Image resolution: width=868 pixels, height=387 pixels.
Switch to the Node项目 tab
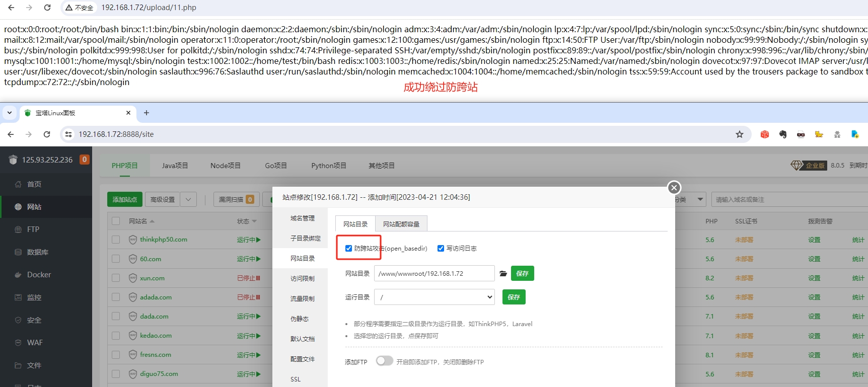(226, 166)
